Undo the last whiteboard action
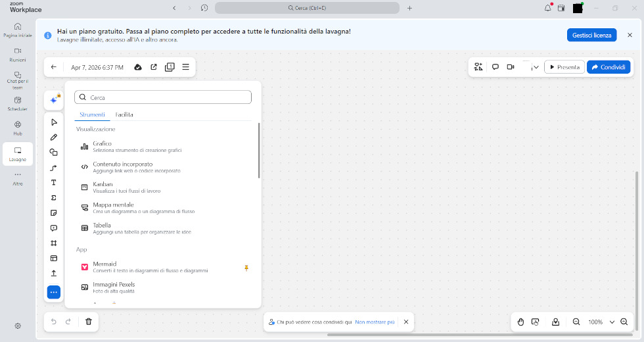The height and width of the screenshot is (342, 644). (x=53, y=322)
